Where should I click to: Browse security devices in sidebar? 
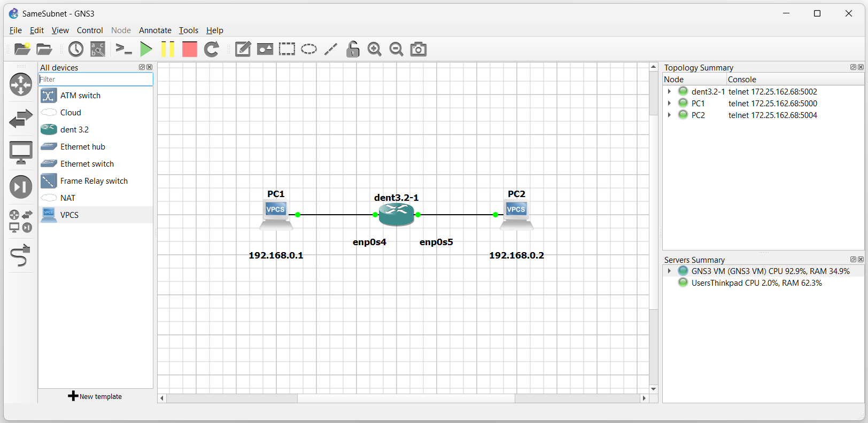click(21, 187)
